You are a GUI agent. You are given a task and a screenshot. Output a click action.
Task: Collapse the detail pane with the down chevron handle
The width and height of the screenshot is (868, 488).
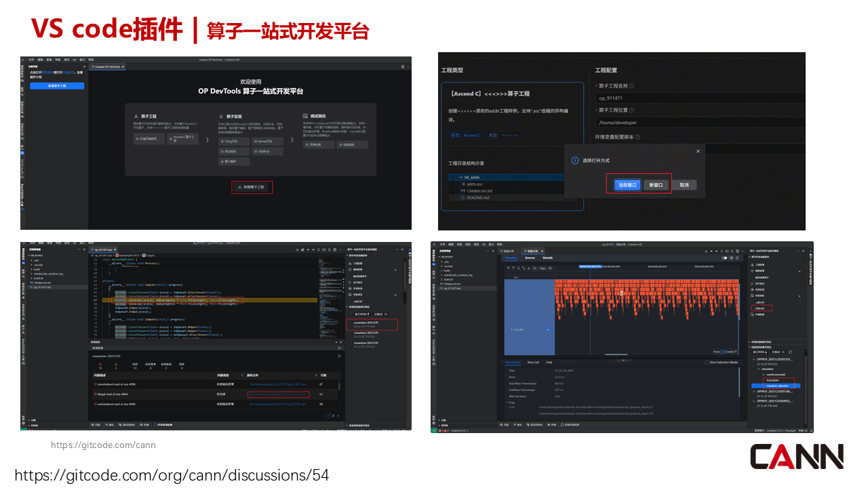point(623,360)
